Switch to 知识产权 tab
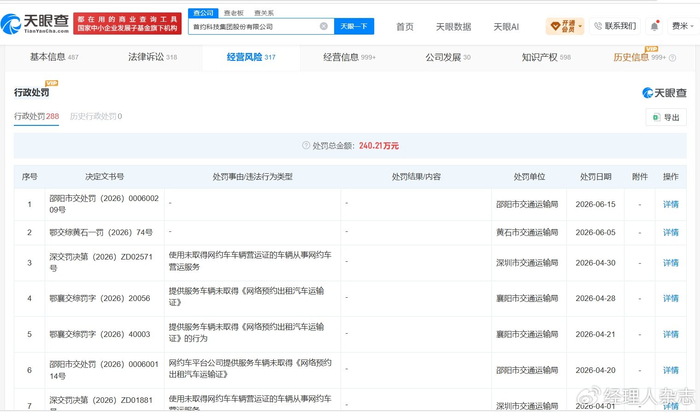Viewport: 700px width, 413px height. pyautogui.click(x=546, y=57)
